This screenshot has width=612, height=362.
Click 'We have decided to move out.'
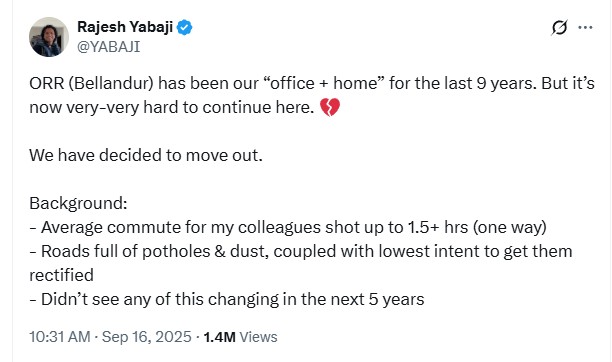(x=146, y=155)
